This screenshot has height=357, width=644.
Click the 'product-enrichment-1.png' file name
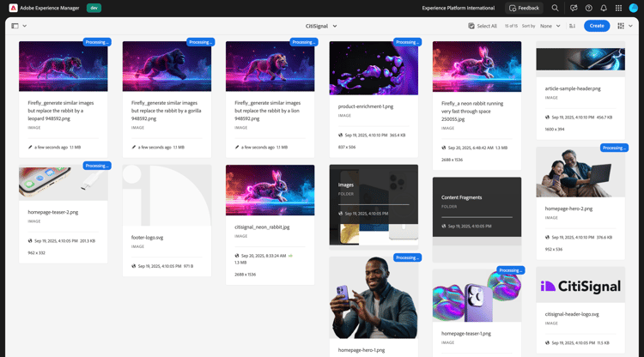(x=366, y=106)
